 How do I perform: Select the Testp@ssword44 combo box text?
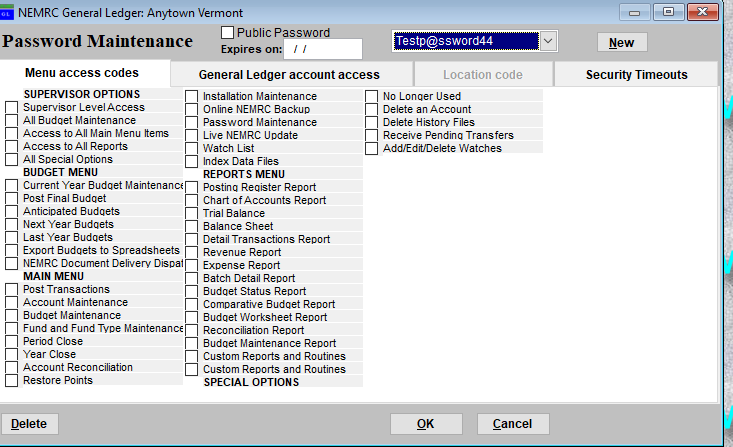click(x=466, y=41)
